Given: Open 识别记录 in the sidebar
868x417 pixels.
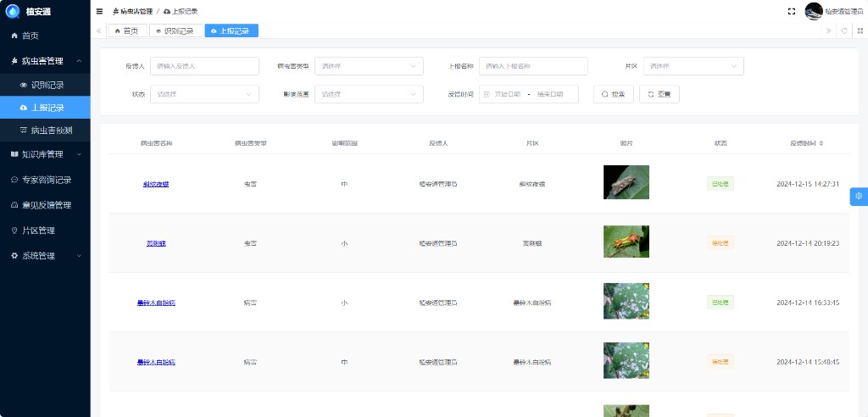Looking at the screenshot, I should 45,85.
